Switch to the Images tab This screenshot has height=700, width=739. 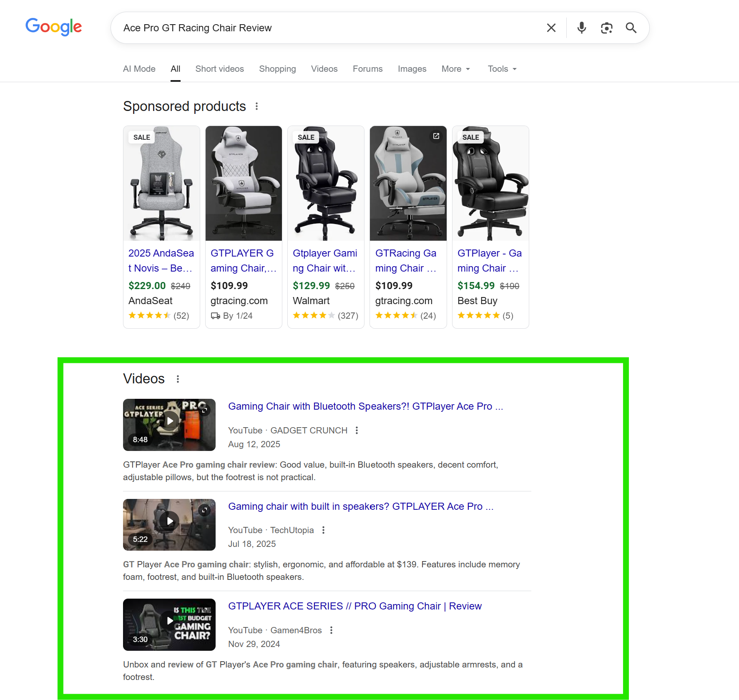412,69
